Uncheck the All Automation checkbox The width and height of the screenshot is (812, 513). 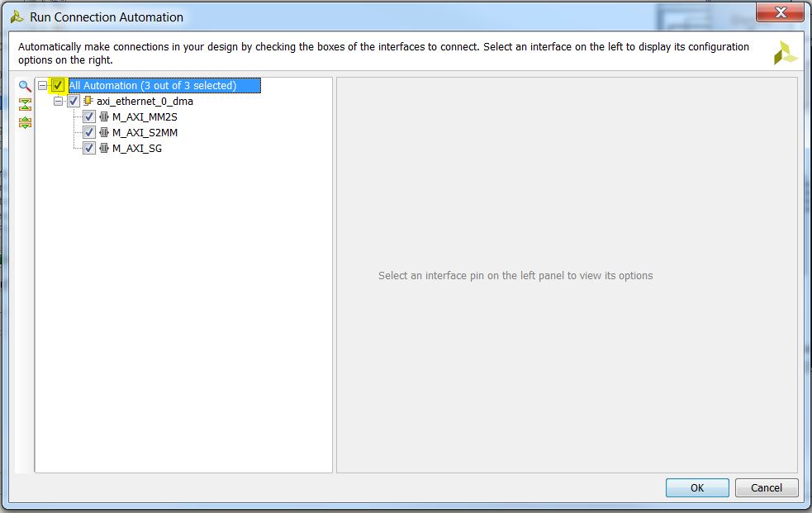coord(58,85)
